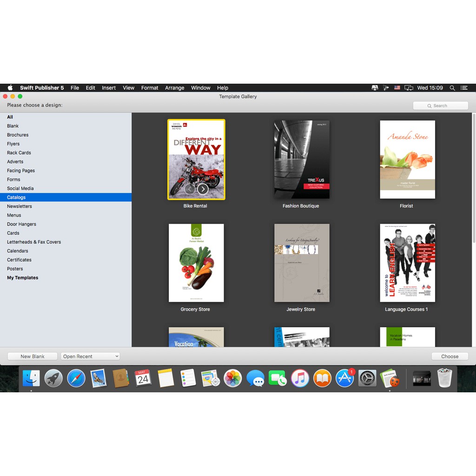The image size is (476, 476).
Task: Launch Safari from the Dock
Action: [76, 378]
